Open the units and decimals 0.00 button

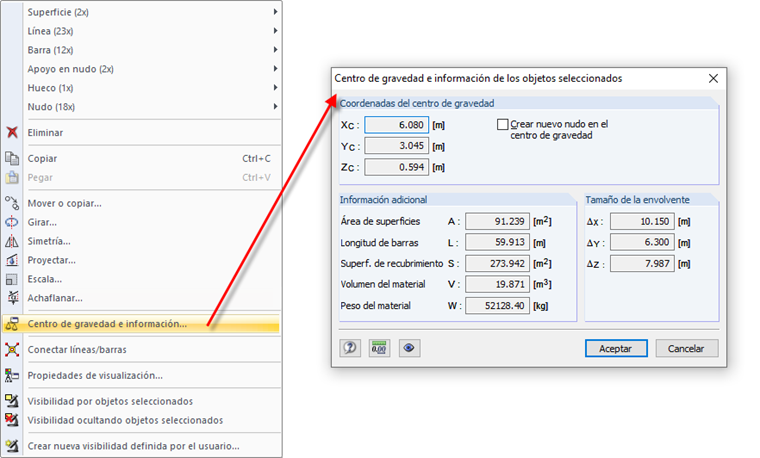[x=379, y=348]
